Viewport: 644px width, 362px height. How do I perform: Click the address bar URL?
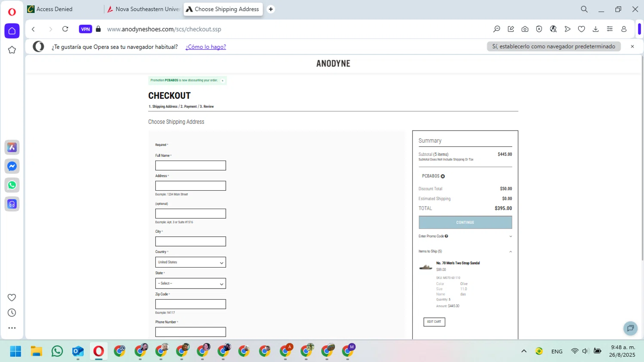164,29
